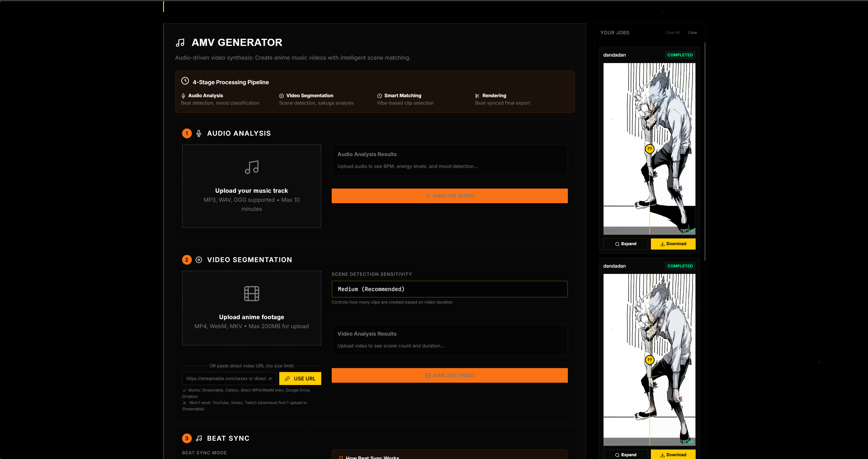
Task: Click the scissors icon beside Rendering stage
Action: pos(477,96)
